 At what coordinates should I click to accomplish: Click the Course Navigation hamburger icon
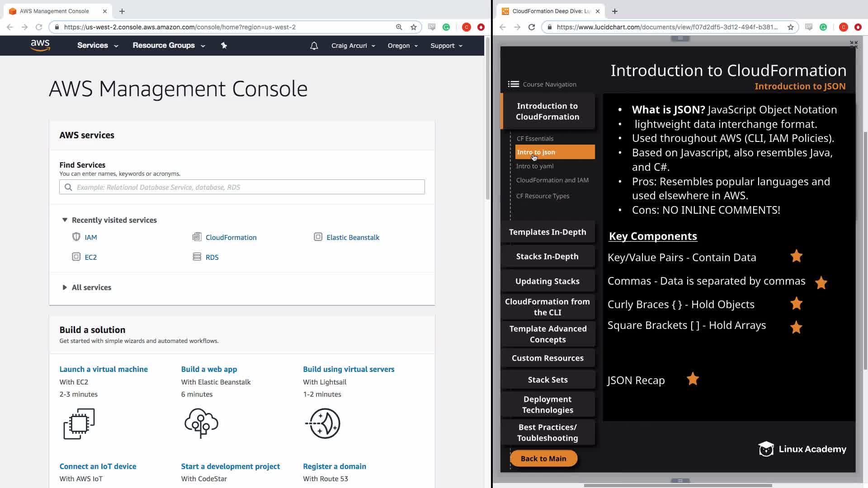click(x=513, y=84)
